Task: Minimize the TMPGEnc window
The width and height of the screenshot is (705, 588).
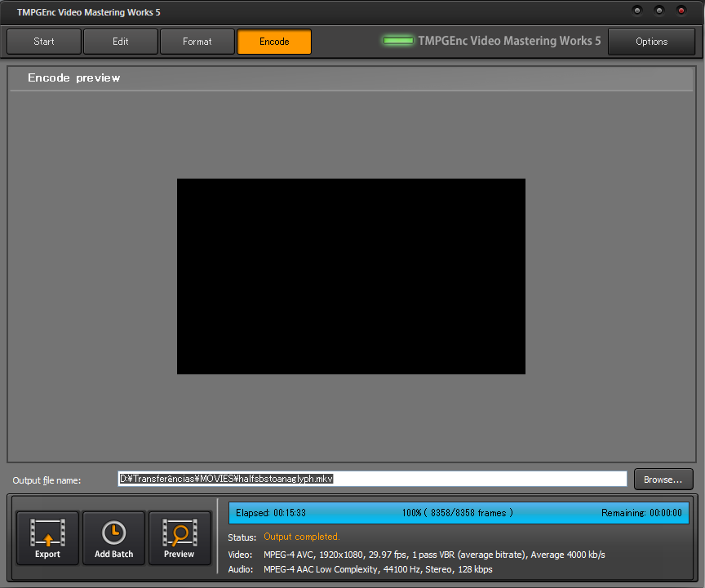Action: [x=637, y=11]
